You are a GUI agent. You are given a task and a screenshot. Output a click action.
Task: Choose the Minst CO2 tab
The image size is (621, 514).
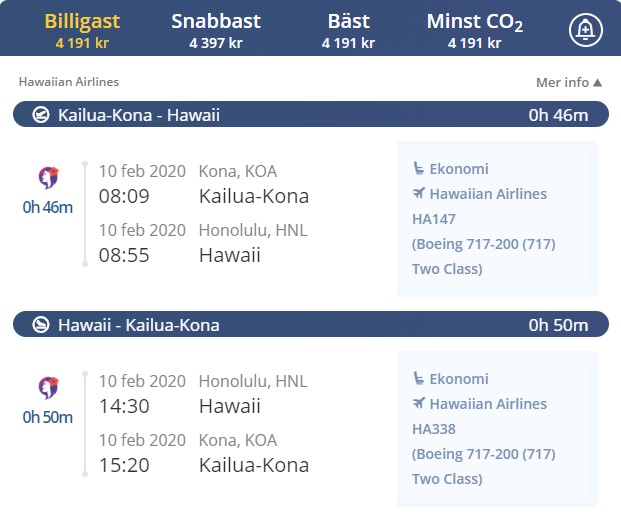(475, 30)
